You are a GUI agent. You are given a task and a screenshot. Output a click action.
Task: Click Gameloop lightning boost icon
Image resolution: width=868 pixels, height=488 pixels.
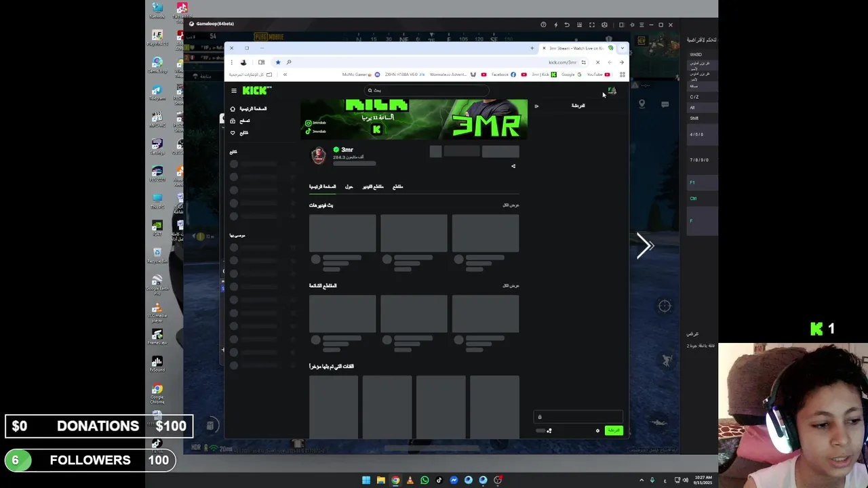[555, 25]
